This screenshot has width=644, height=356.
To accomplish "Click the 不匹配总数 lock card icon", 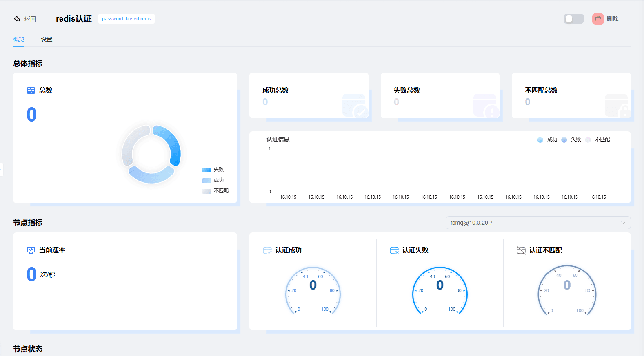I will (617, 106).
